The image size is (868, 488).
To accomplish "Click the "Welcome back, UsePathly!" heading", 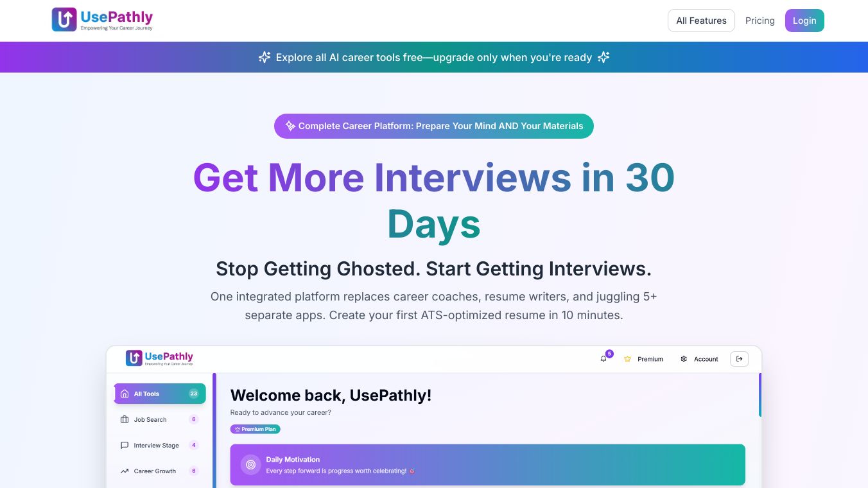I will pos(331,396).
